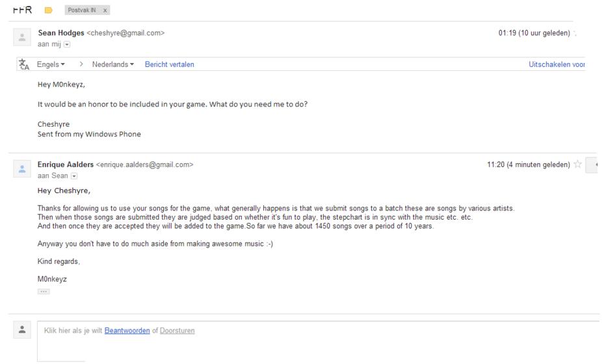Click Doorsturen to forward
This screenshot has height=364, width=602.
coord(177,330)
